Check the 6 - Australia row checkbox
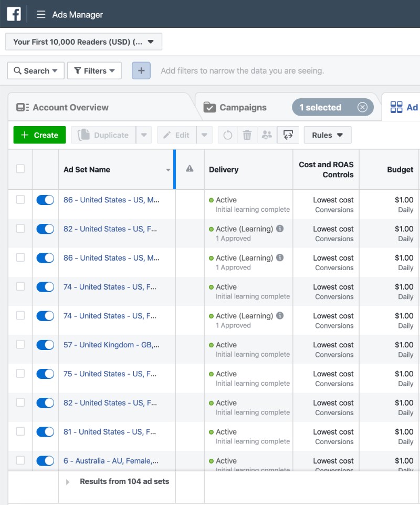The height and width of the screenshot is (505, 420). pyautogui.click(x=20, y=460)
